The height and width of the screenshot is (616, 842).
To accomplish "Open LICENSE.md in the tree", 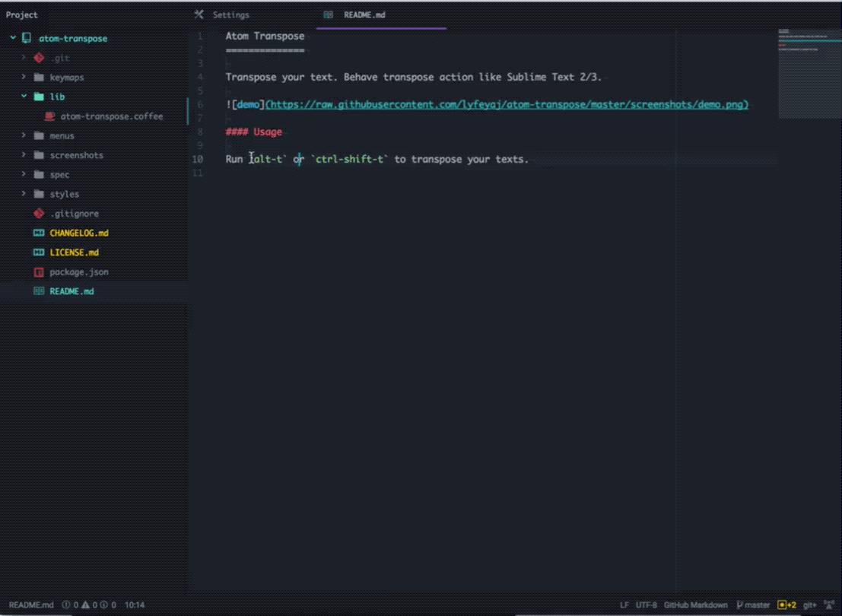I will 74,252.
